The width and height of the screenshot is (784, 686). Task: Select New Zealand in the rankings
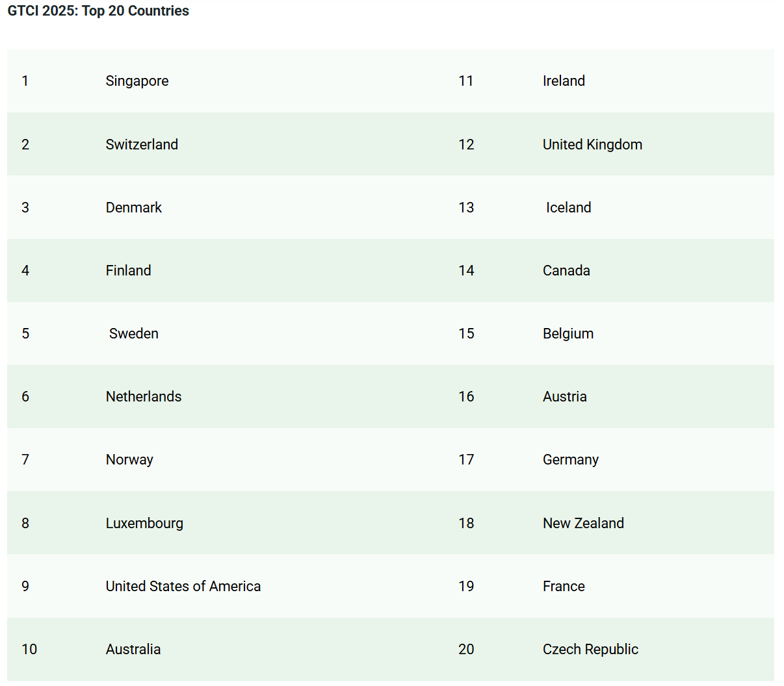coord(583,523)
